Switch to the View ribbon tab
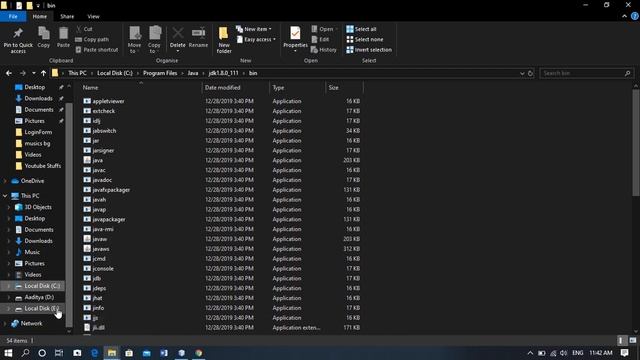 [93, 16]
